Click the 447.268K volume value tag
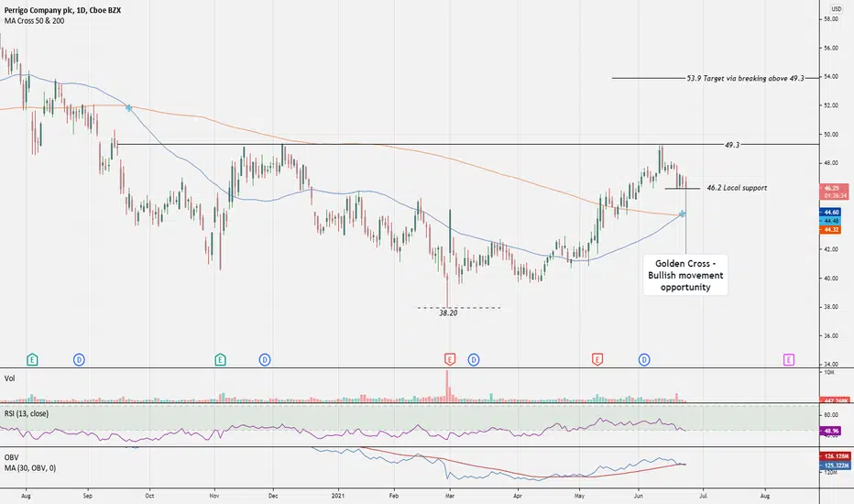The height and width of the screenshot is (504, 854). (834, 400)
